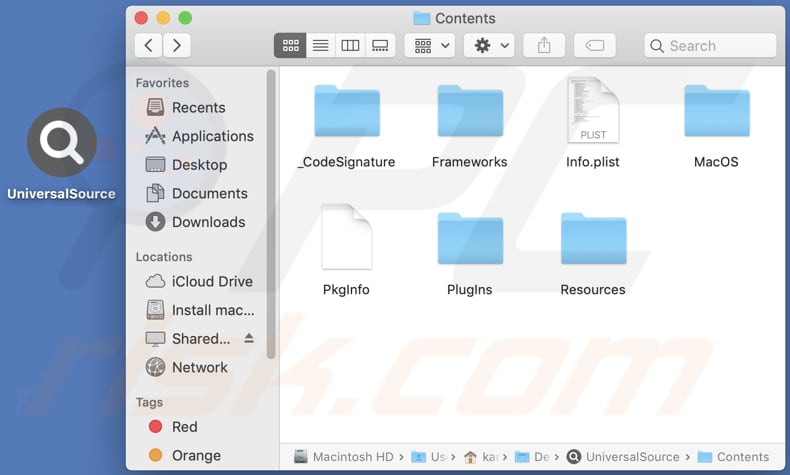Click the Share toolbar button
The height and width of the screenshot is (475, 790).
click(x=544, y=45)
